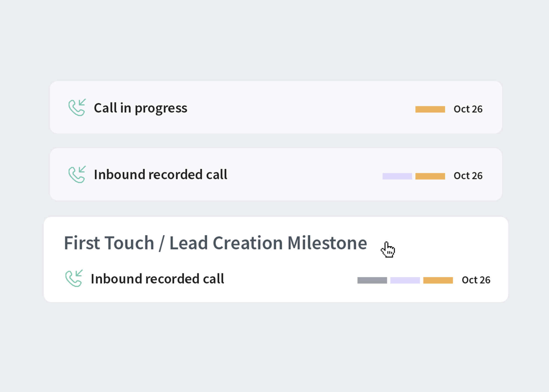Click the lavender bar in the milestone card
This screenshot has height=392, width=549.
pos(405,280)
